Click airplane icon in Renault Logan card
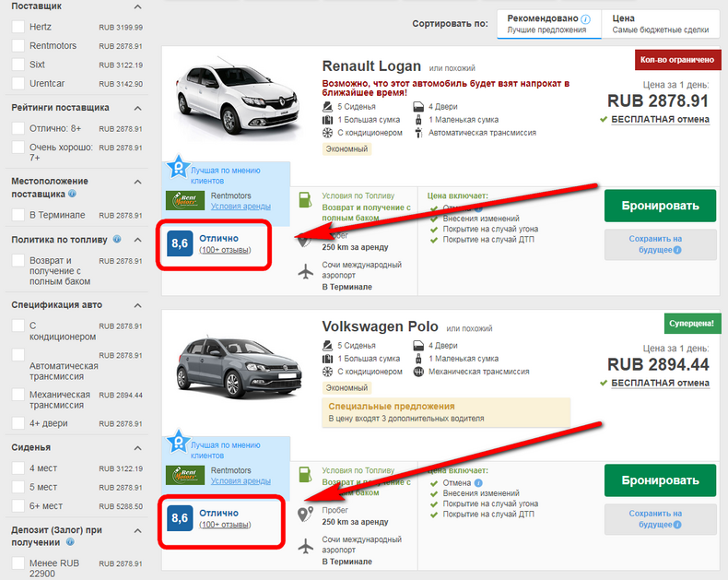728x580 pixels. (x=306, y=271)
